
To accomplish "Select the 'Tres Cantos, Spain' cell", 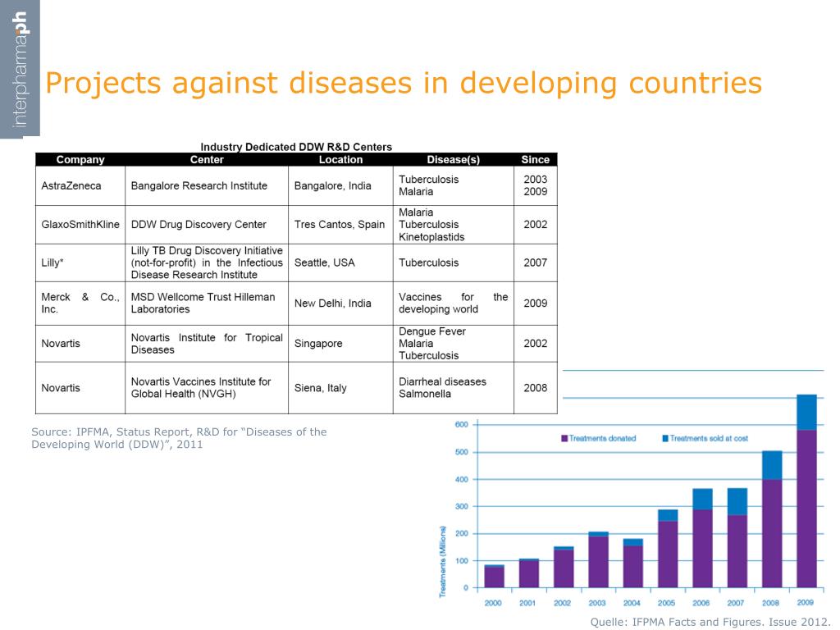I will coord(339,225).
